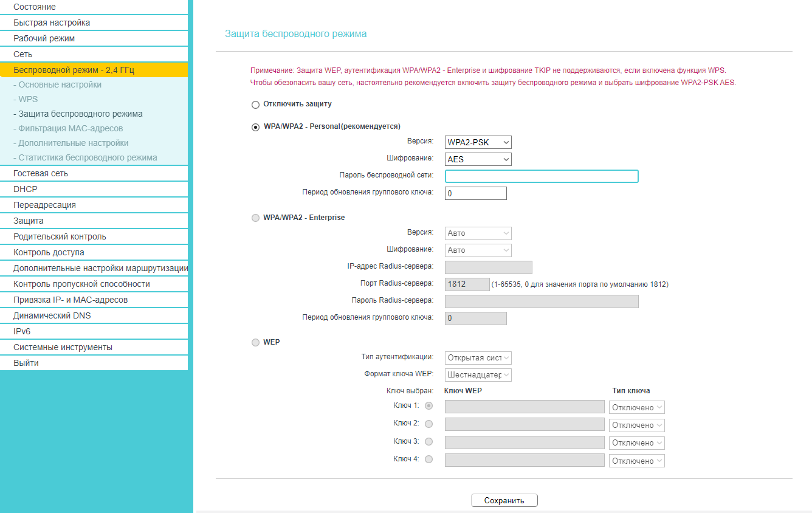This screenshot has width=812, height=513.
Task: Open the 'Быстрая настройка' menu item
Action: click(x=94, y=22)
